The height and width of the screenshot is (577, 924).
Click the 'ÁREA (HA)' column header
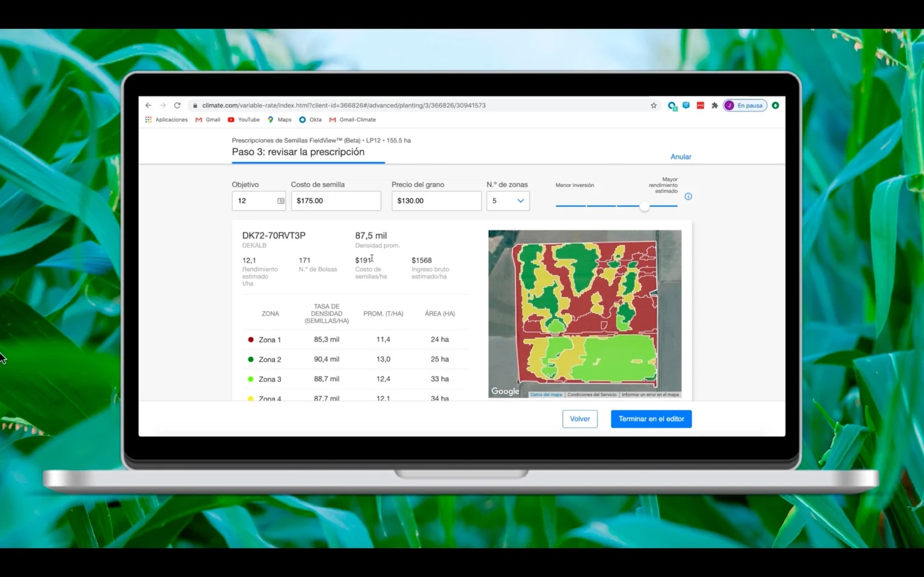(x=440, y=314)
